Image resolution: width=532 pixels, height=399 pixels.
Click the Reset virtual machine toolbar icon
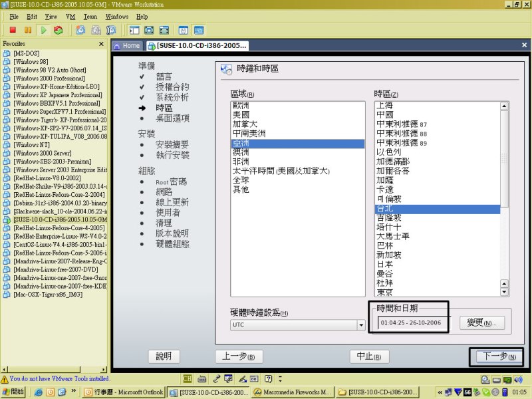59,30
